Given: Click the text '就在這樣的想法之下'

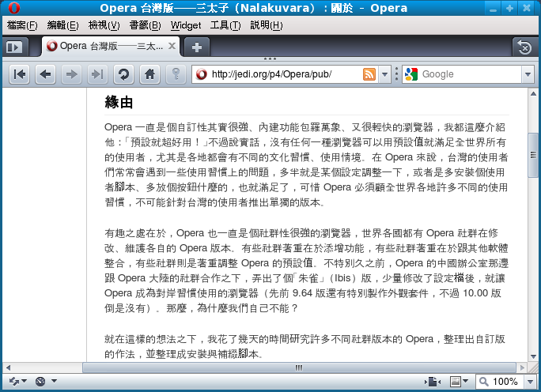Looking at the screenshot, I should coord(151,339).
